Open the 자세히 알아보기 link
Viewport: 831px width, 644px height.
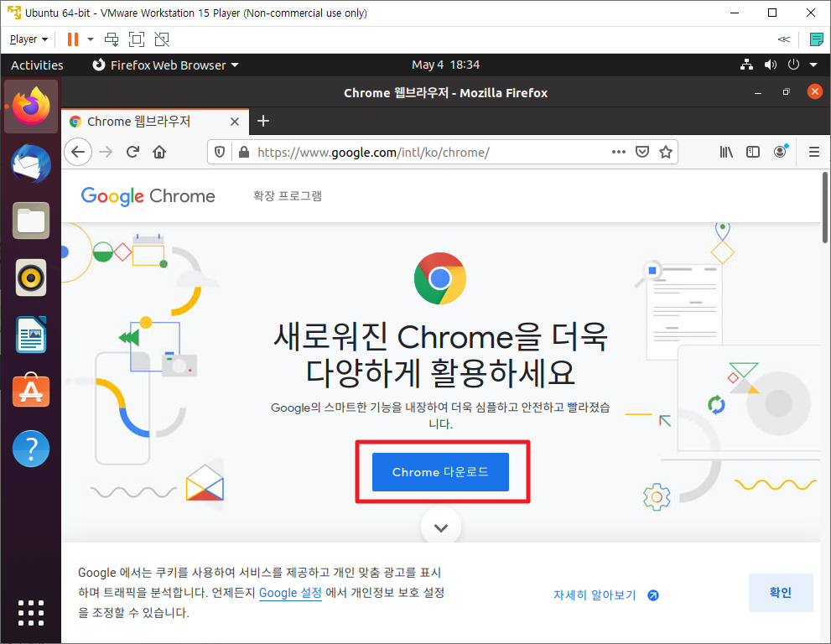(605, 595)
